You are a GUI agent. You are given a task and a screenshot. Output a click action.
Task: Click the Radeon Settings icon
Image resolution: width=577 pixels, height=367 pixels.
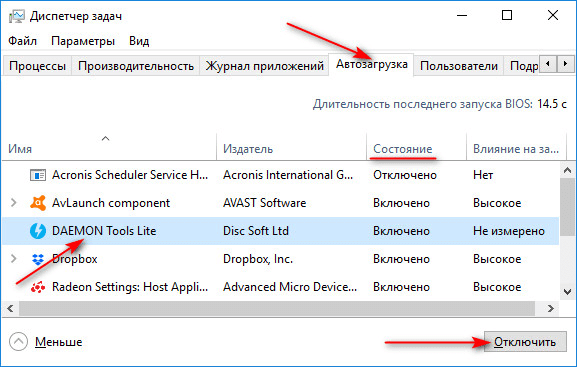[38, 287]
